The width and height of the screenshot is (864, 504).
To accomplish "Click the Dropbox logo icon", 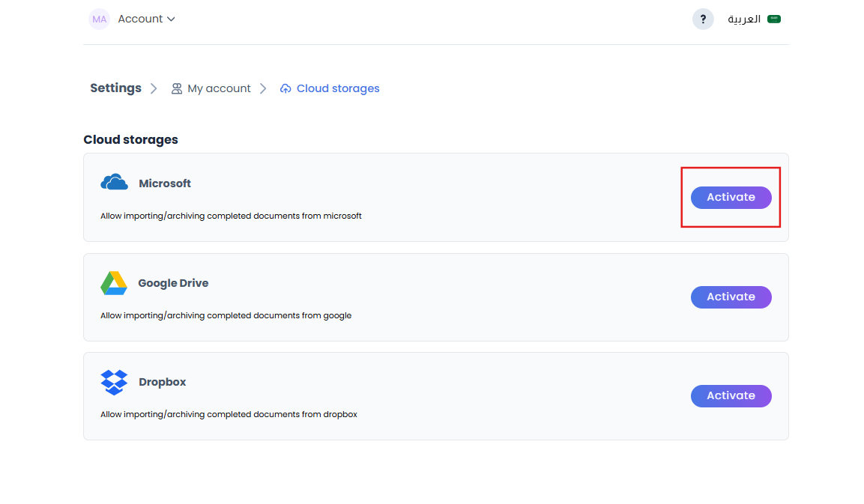I will point(114,382).
